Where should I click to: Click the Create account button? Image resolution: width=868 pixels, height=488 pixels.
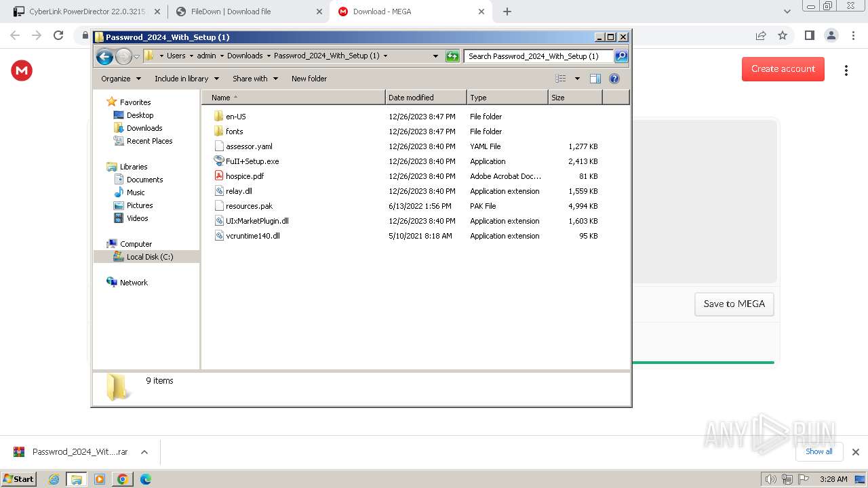pyautogui.click(x=783, y=68)
